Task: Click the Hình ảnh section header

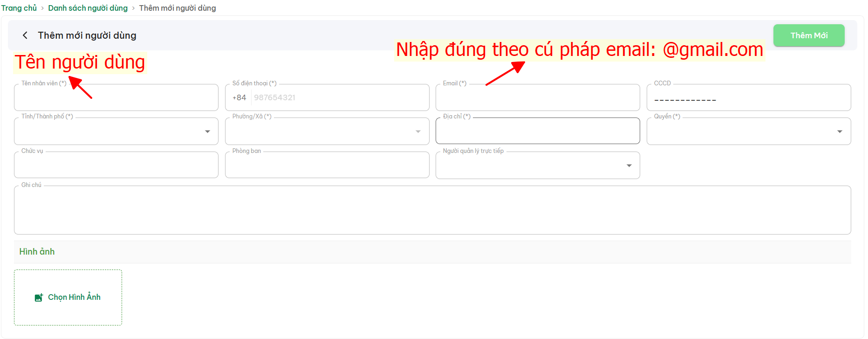Action: (37, 252)
